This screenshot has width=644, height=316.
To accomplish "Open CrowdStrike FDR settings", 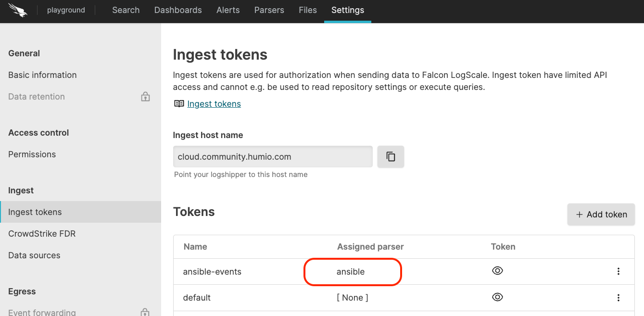I will (x=42, y=234).
